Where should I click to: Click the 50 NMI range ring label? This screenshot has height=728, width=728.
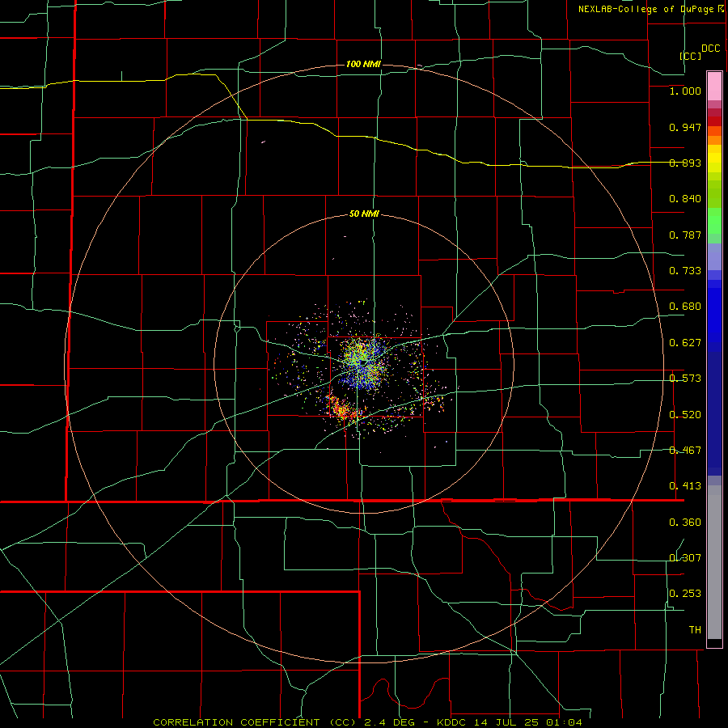[363, 214]
